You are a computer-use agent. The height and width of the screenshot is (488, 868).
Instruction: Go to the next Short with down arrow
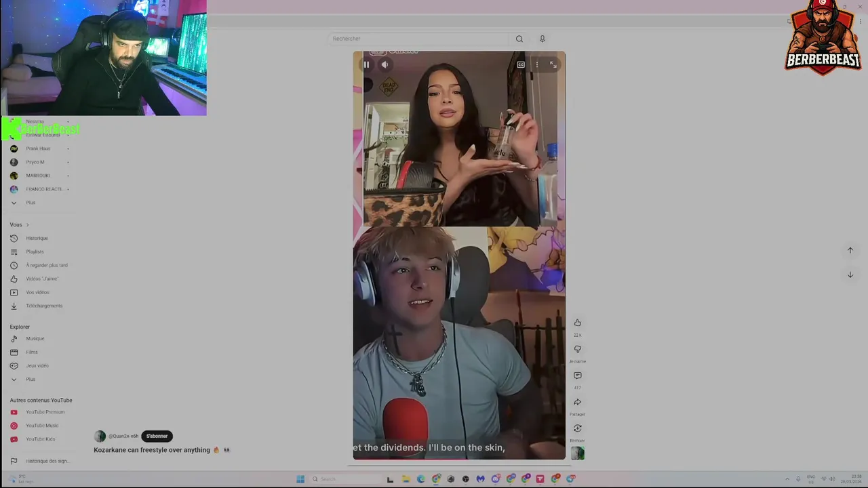(850, 274)
